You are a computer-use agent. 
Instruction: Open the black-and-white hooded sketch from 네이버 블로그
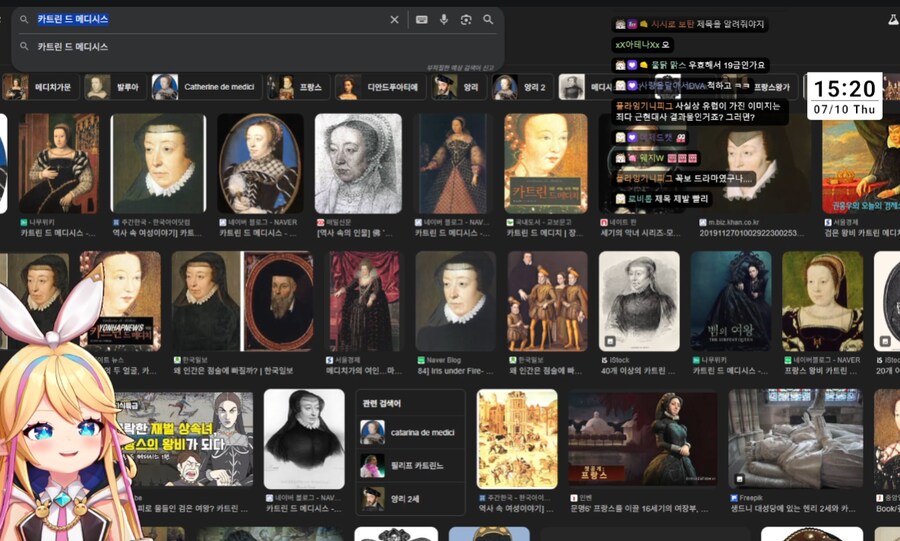pos(304,439)
